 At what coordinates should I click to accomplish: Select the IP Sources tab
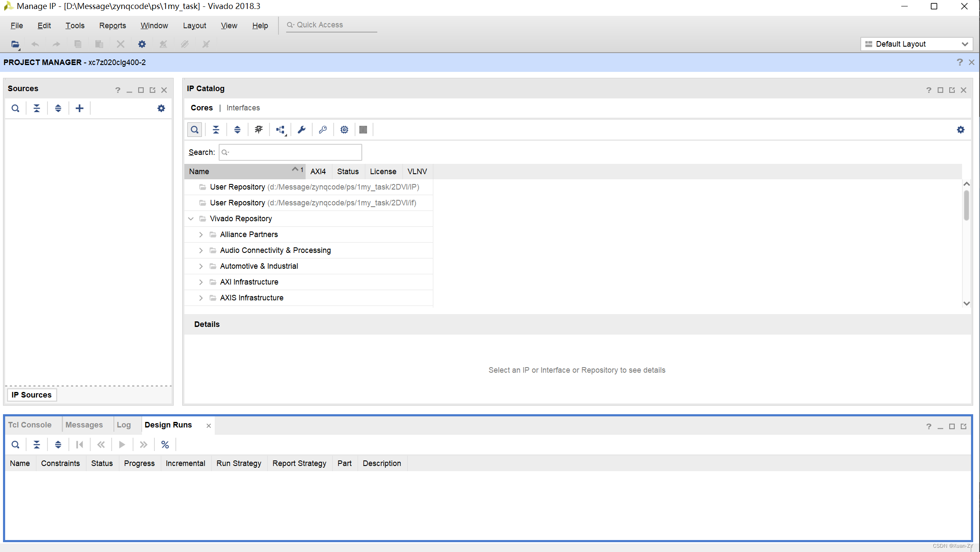31,395
